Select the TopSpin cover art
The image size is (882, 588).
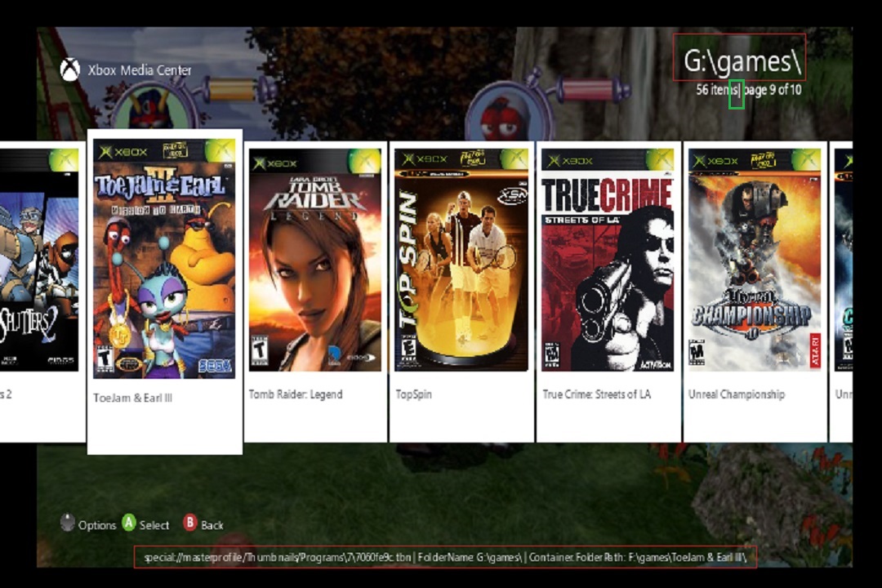pyautogui.click(x=461, y=260)
